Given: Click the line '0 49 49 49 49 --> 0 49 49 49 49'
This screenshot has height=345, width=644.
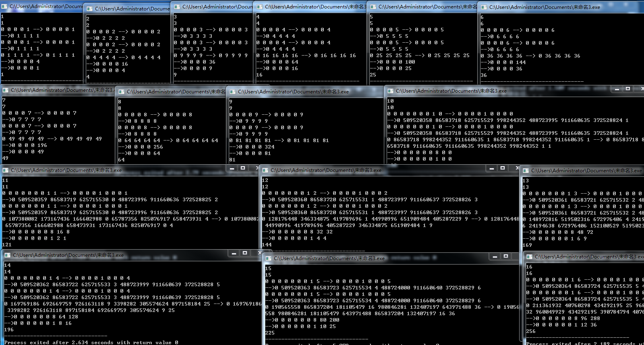Looking at the screenshot, I should [x=52, y=139].
